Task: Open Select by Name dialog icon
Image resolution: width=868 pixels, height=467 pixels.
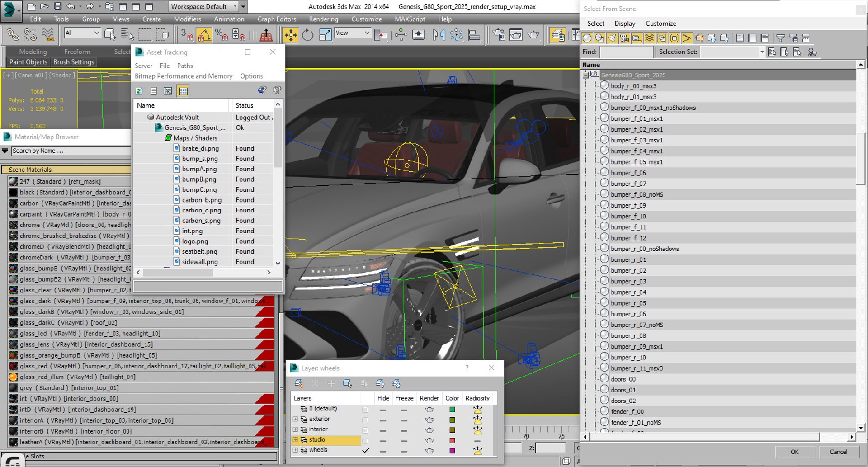Action: click(x=127, y=35)
